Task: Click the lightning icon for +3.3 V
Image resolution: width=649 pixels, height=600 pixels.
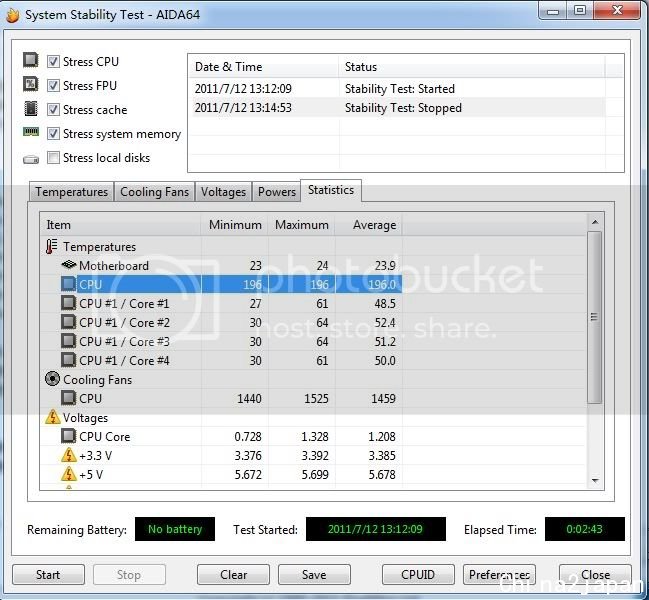Action: (69, 455)
